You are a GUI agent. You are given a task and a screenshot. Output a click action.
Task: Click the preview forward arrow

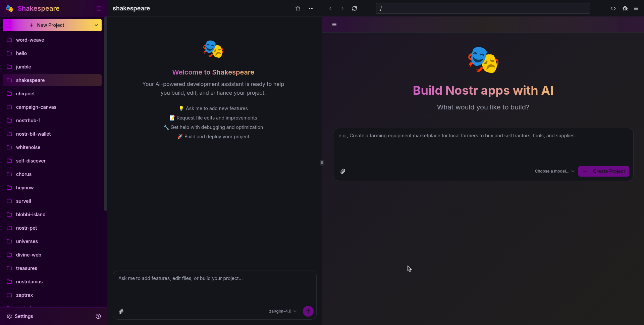tap(342, 8)
